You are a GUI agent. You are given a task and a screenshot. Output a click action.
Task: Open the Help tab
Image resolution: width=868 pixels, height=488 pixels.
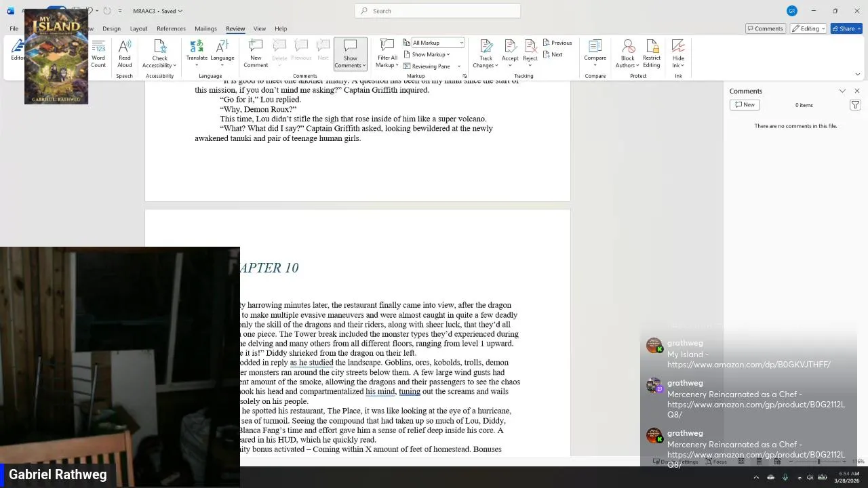[x=281, y=28]
